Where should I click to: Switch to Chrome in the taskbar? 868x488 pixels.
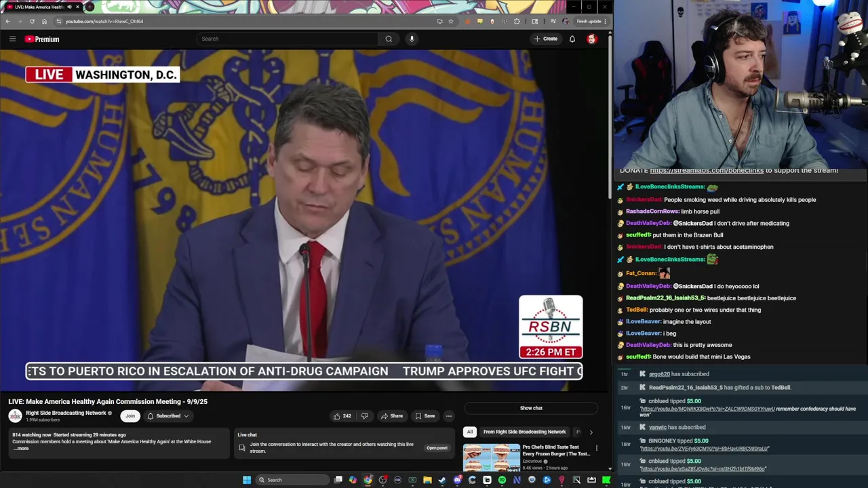(x=368, y=480)
